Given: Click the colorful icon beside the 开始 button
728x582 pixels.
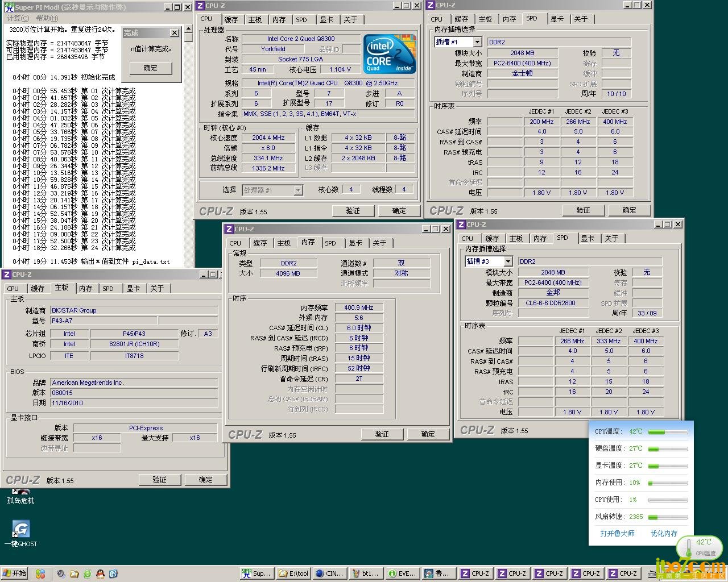Looking at the screenshot, I should (40, 573).
